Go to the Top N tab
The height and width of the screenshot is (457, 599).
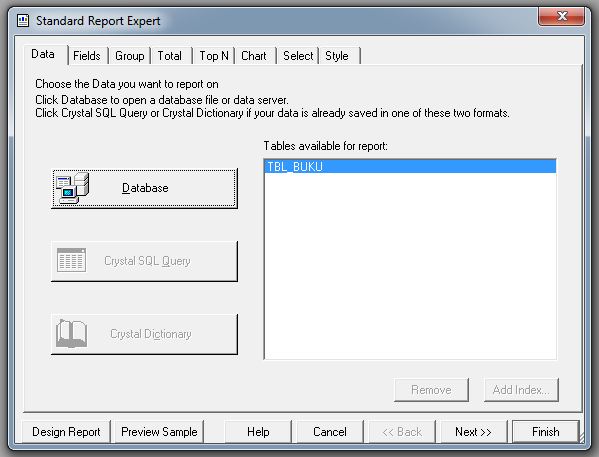pos(214,56)
